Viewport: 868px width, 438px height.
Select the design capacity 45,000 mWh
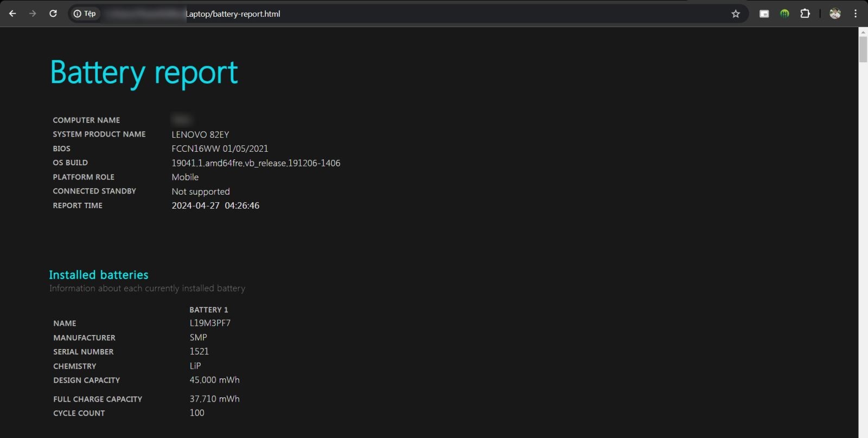214,380
